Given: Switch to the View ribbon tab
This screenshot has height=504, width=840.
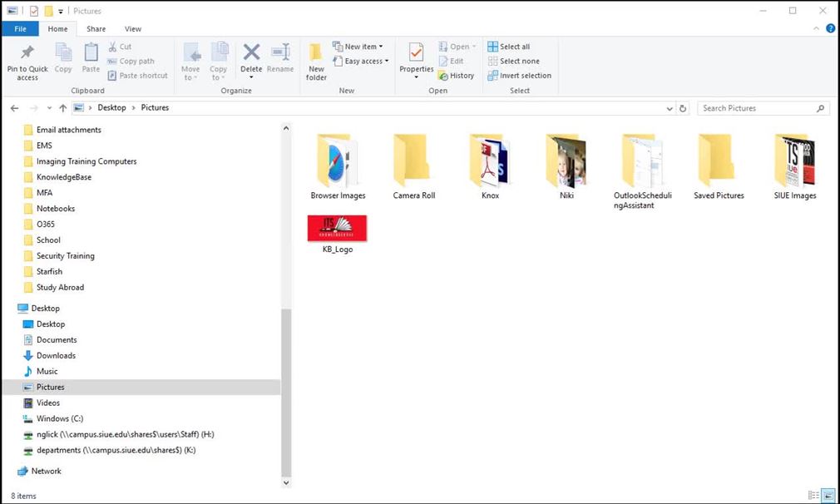Looking at the screenshot, I should pos(132,29).
